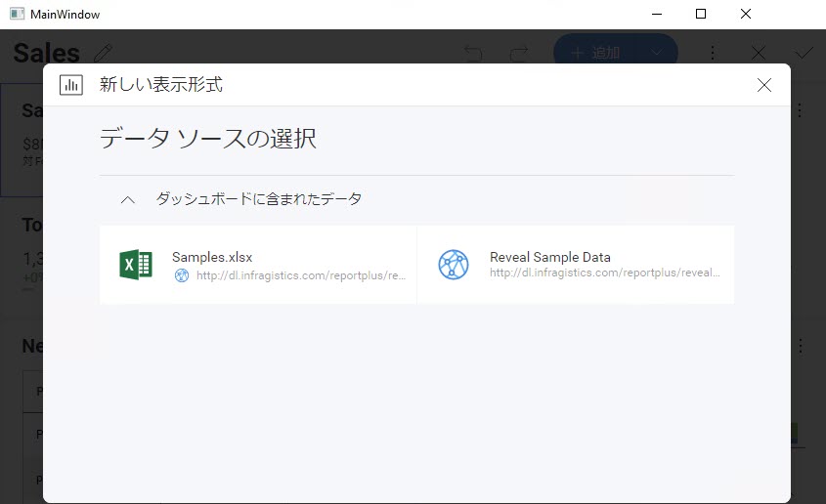
Task: Click the Excel icon for Samples.xlsx
Action: pyautogui.click(x=136, y=265)
